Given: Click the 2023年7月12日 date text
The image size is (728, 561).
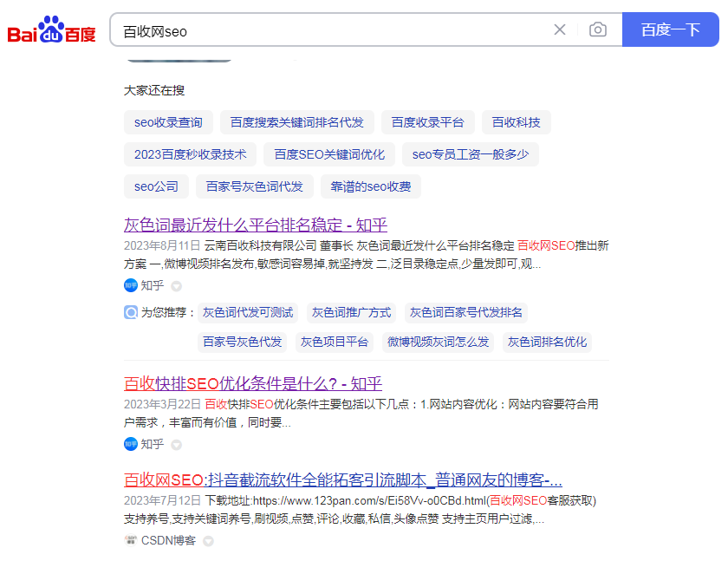Looking at the screenshot, I should [x=162, y=500].
